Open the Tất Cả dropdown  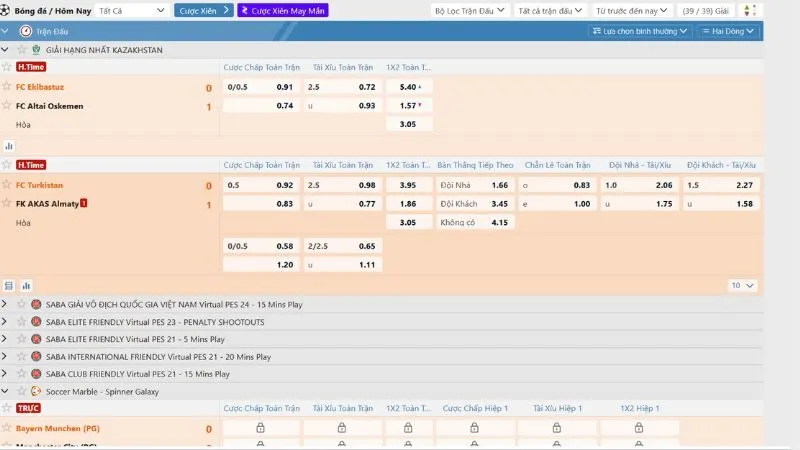(131, 10)
